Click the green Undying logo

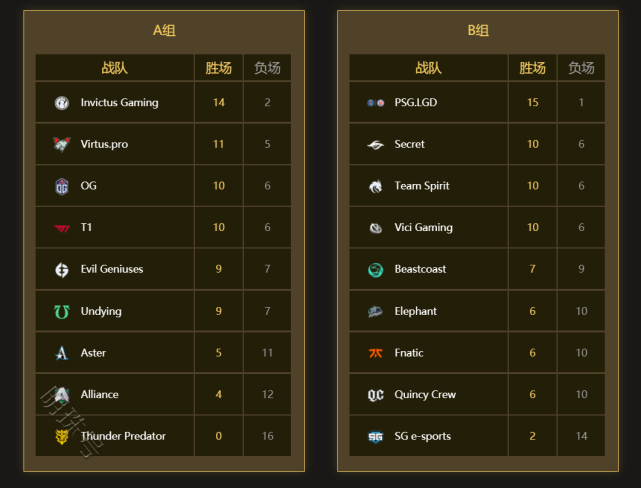(62, 311)
